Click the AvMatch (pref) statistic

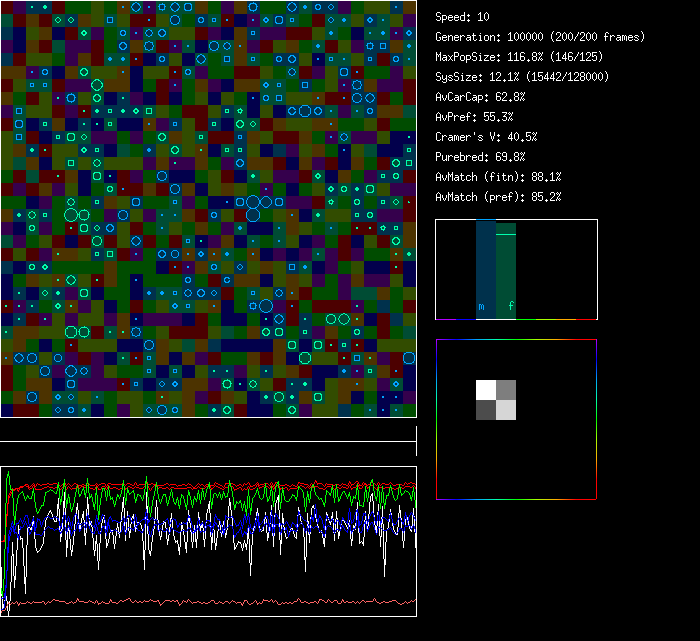[498, 197]
